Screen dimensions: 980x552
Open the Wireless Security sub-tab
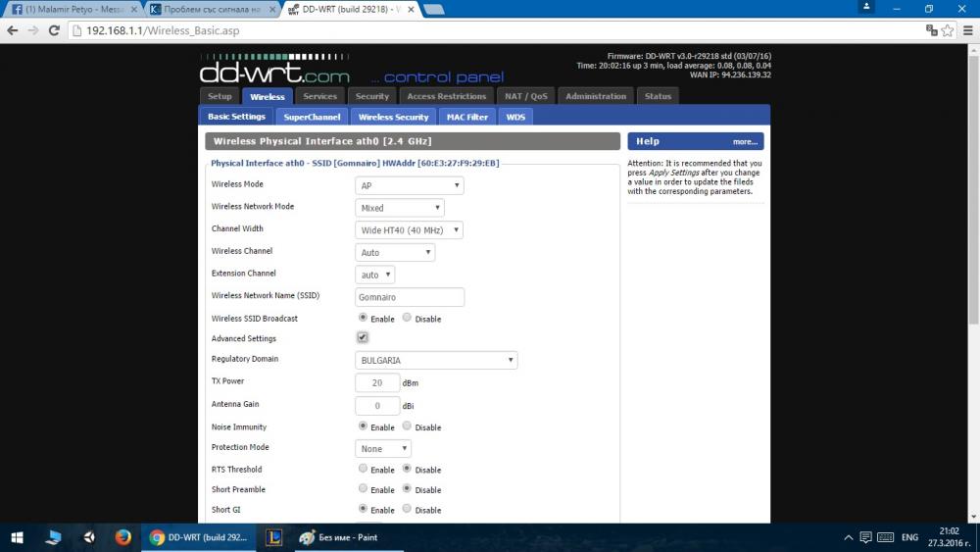click(x=393, y=117)
